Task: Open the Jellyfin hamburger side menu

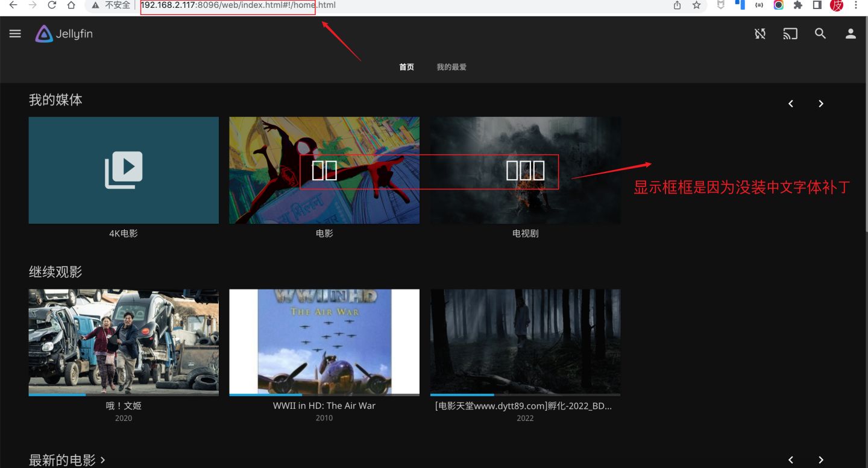Action: click(15, 34)
